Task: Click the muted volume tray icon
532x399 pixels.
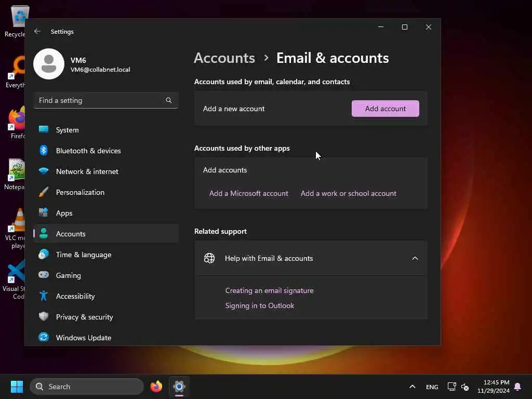Action: coord(465,387)
